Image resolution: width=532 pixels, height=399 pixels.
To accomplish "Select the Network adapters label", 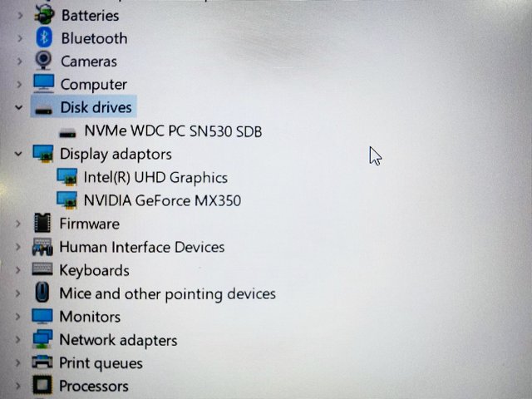I will coord(118,340).
